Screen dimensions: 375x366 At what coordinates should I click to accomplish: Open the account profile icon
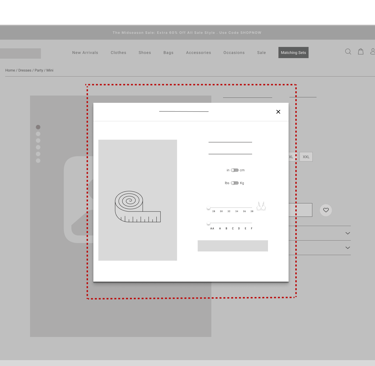[x=373, y=51]
